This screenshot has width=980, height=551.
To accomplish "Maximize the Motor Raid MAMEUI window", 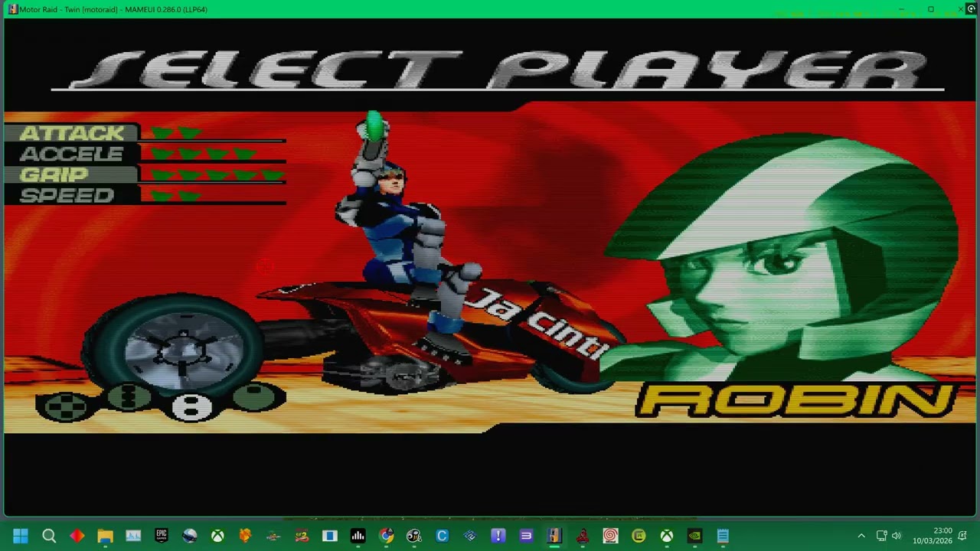I will pyautogui.click(x=931, y=9).
